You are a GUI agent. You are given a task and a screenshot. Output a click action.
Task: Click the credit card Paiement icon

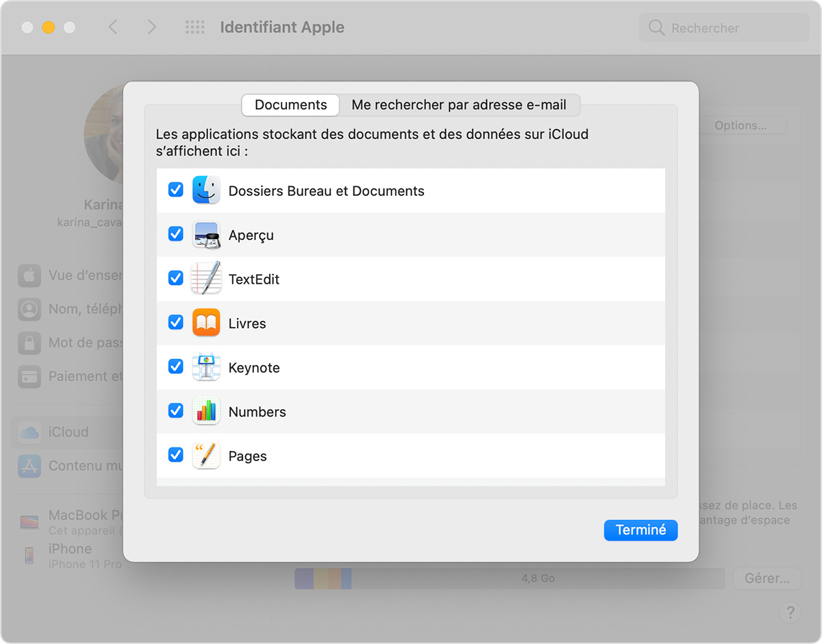pos(29,377)
